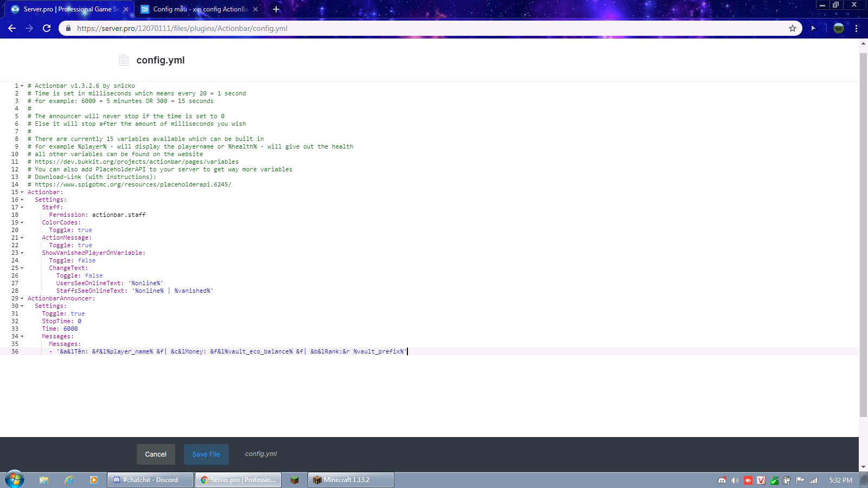The image size is (868, 488).
Task: Switch to the Config mẫu ActionBar tab
Action: click(199, 9)
